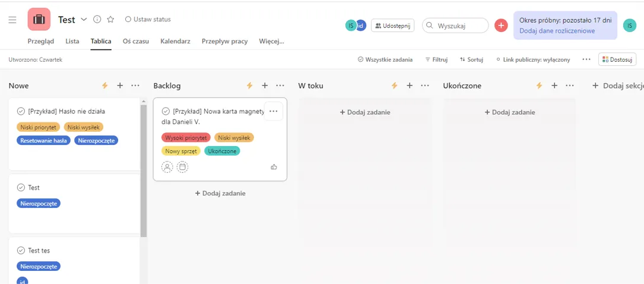Open the Sortuj sorting dropdown
Image resolution: width=644 pixels, height=284 pixels.
point(471,59)
